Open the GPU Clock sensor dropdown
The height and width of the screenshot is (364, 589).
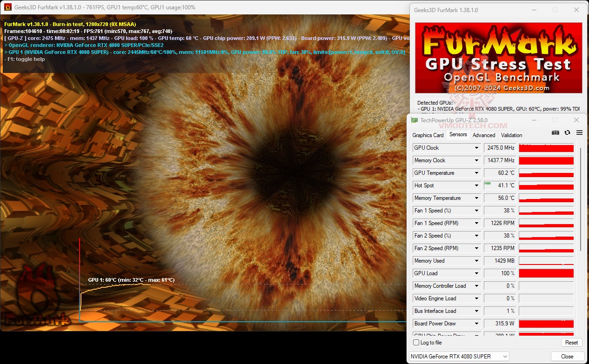point(476,148)
